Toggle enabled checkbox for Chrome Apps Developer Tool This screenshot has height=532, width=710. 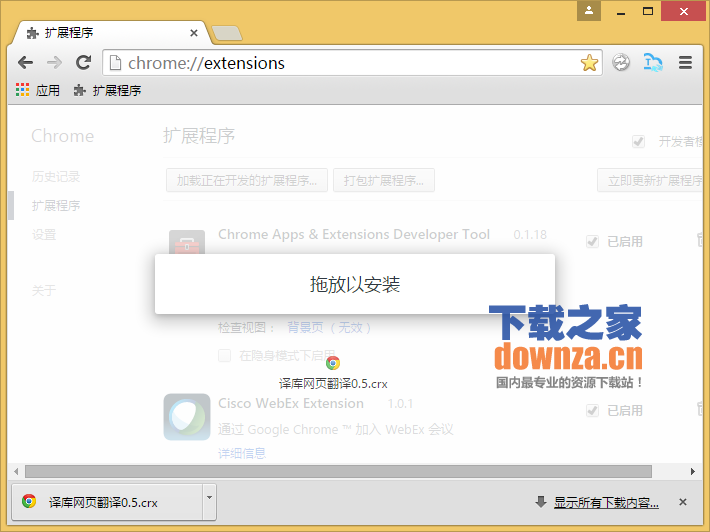coord(592,241)
